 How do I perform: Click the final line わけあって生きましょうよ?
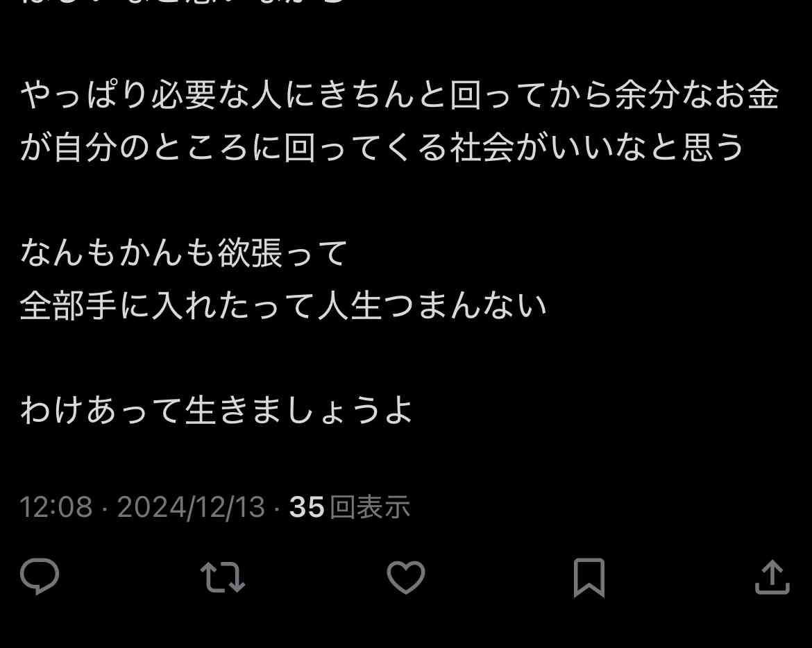point(217,411)
